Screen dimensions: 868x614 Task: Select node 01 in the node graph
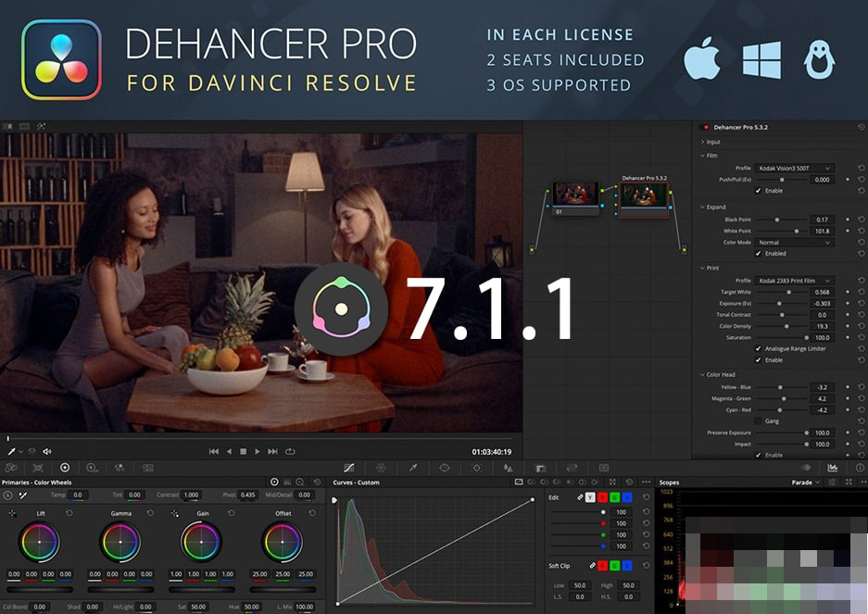[575, 197]
